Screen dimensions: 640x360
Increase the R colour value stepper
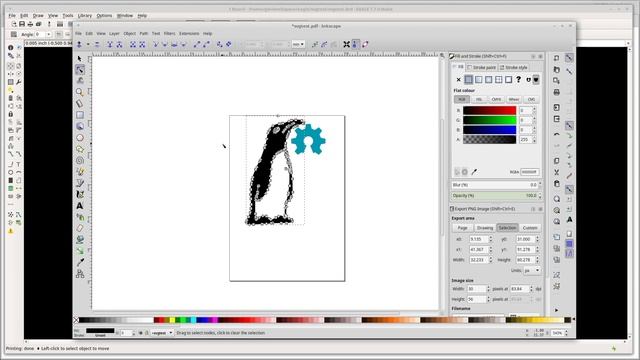click(x=534, y=109)
